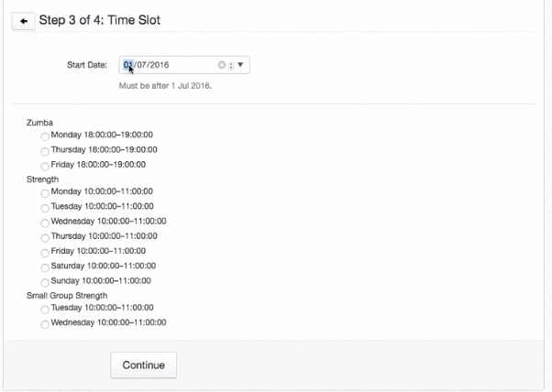Select Small Group Strength Wednesday slot
This screenshot has height=392, width=552.
45,323
